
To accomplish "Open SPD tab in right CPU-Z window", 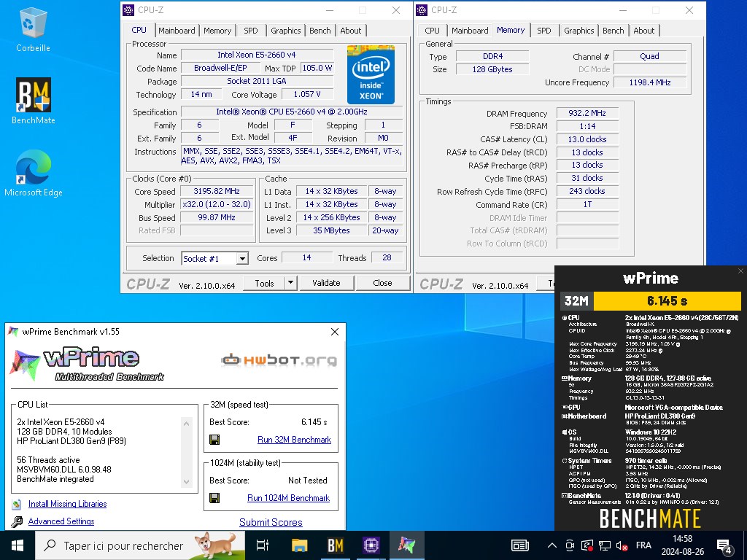I will tap(544, 31).
